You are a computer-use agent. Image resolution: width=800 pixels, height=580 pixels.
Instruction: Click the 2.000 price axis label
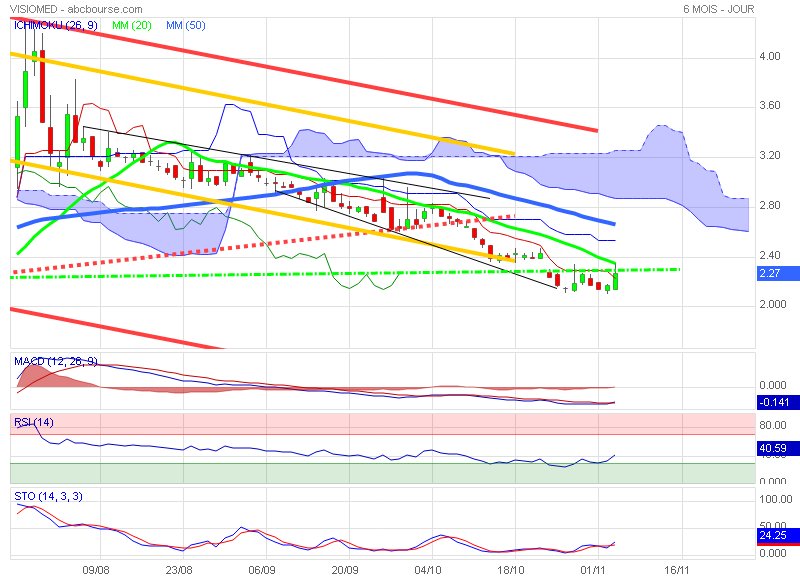click(773, 304)
